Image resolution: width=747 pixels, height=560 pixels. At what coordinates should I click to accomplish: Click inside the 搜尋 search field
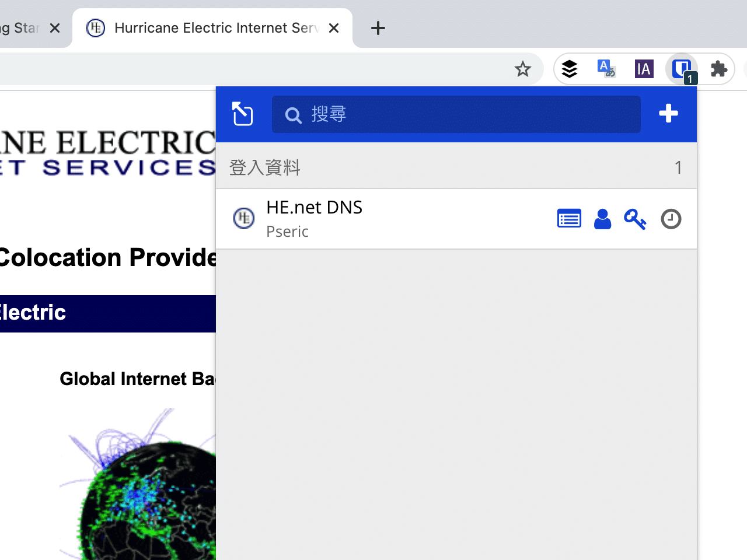pyautogui.click(x=455, y=114)
